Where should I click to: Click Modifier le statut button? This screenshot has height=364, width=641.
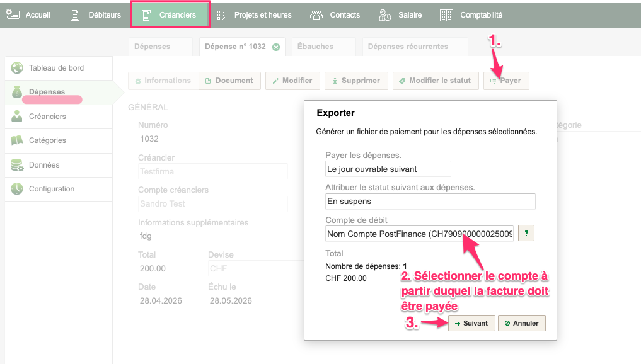(436, 81)
